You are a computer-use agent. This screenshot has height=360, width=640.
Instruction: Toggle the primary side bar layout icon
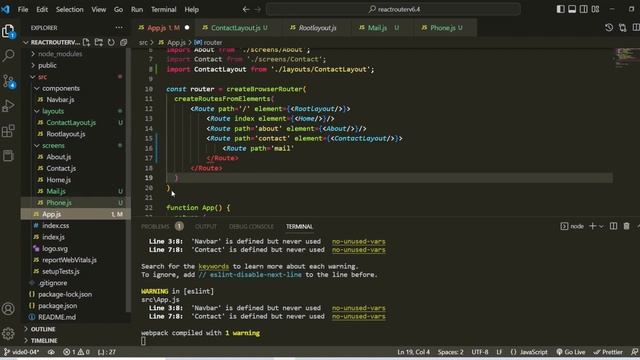pyautogui.click(x=561, y=9)
